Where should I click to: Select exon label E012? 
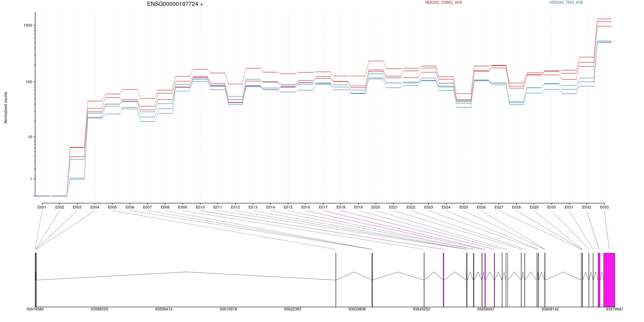pyautogui.click(x=235, y=207)
